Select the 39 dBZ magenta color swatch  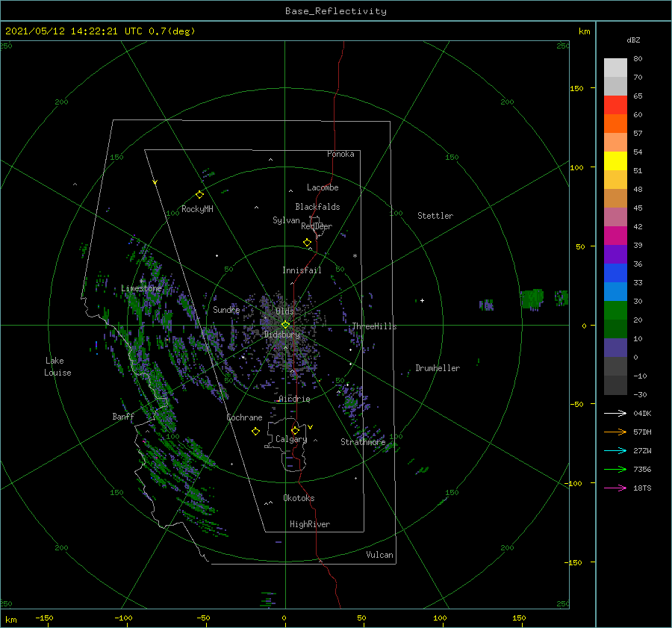615,235
